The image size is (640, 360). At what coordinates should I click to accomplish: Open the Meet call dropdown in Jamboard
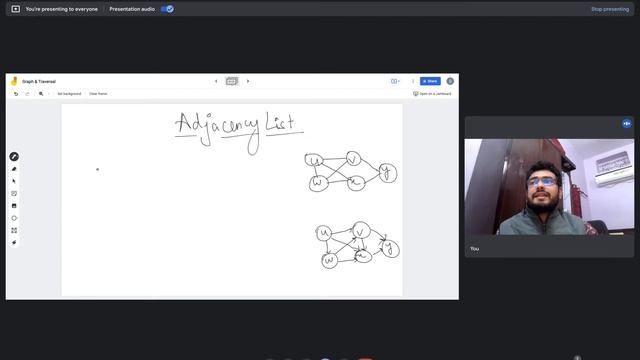[395, 81]
